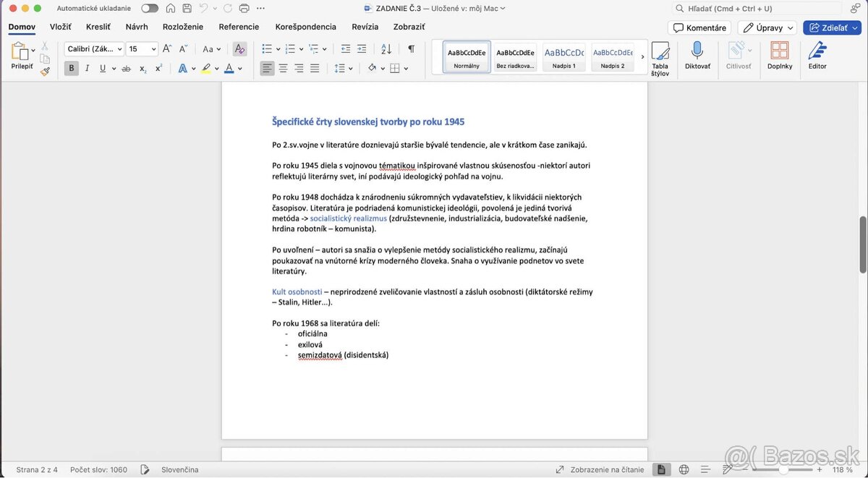Viewport: 868px width, 478px height.
Task: Show paragraph marks with pilcrow icon
Action: pos(411,49)
